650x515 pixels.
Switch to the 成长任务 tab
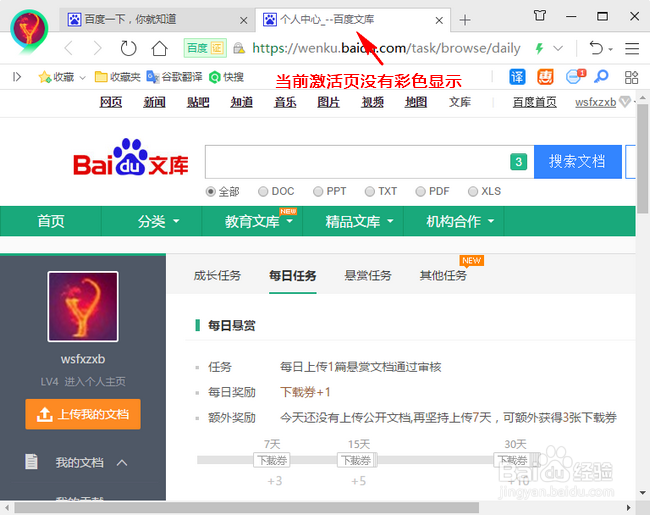(217, 276)
